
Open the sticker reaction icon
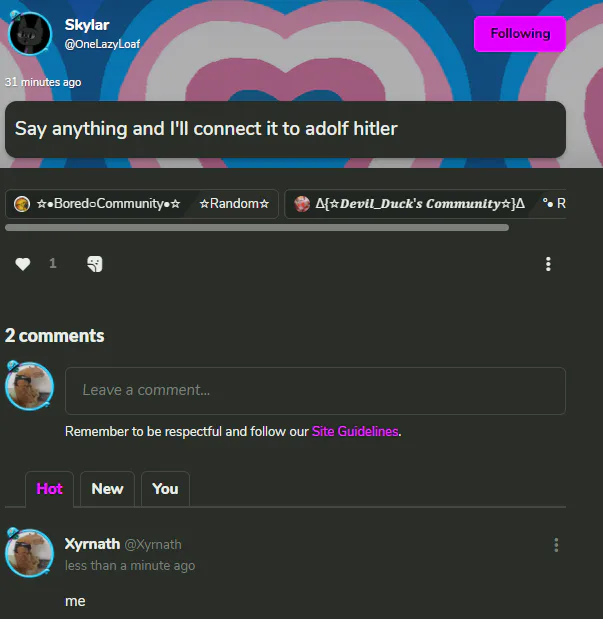tap(95, 264)
